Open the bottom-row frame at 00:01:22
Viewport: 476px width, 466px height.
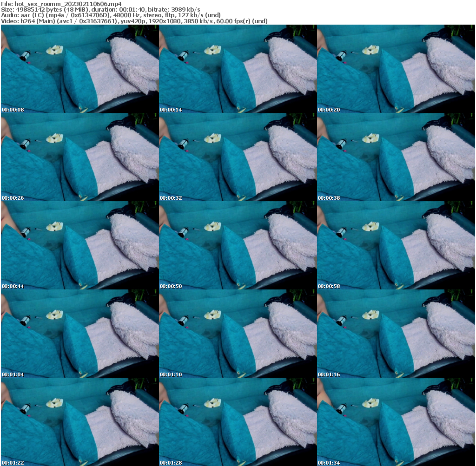coord(79,422)
